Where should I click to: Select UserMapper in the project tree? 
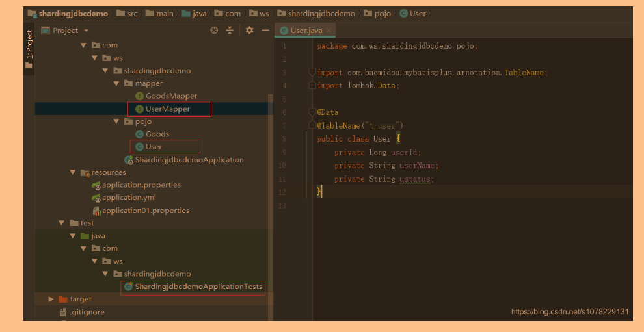pyautogui.click(x=167, y=109)
